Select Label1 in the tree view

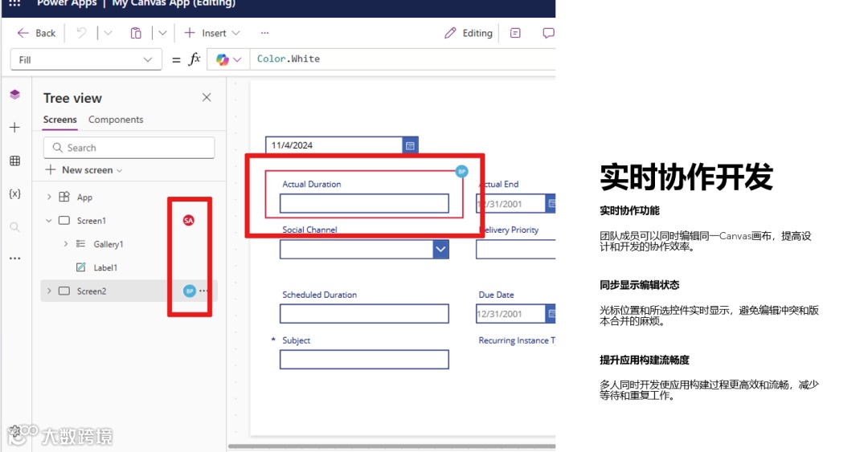point(105,268)
